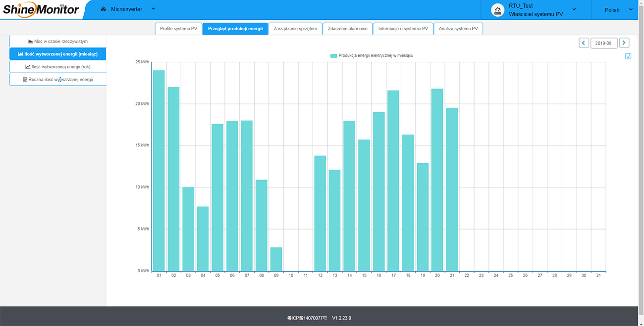Click the 2019-08 date input field
Screen dimensions: 644x326
pyautogui.click(x=604, y=43)
